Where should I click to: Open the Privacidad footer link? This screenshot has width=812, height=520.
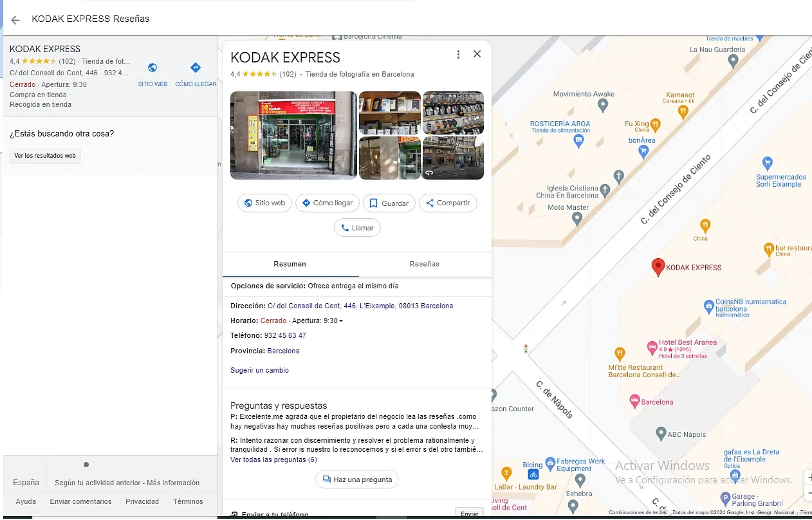pos(142,501)
